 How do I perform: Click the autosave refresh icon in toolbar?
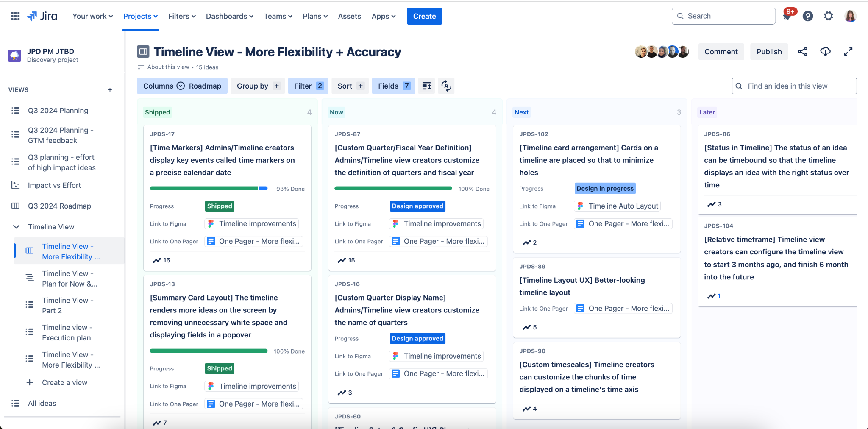[x=446, y=86]
